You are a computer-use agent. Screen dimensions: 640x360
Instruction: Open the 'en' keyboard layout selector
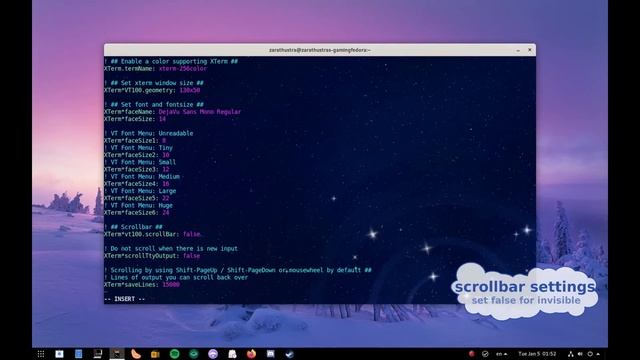click(x=501, y=354)
